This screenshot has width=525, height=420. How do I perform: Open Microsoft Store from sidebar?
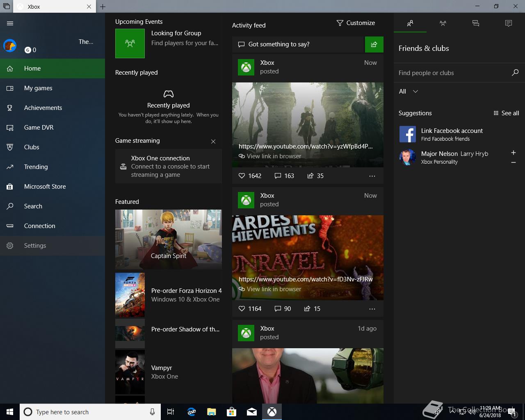pos(52,187)
